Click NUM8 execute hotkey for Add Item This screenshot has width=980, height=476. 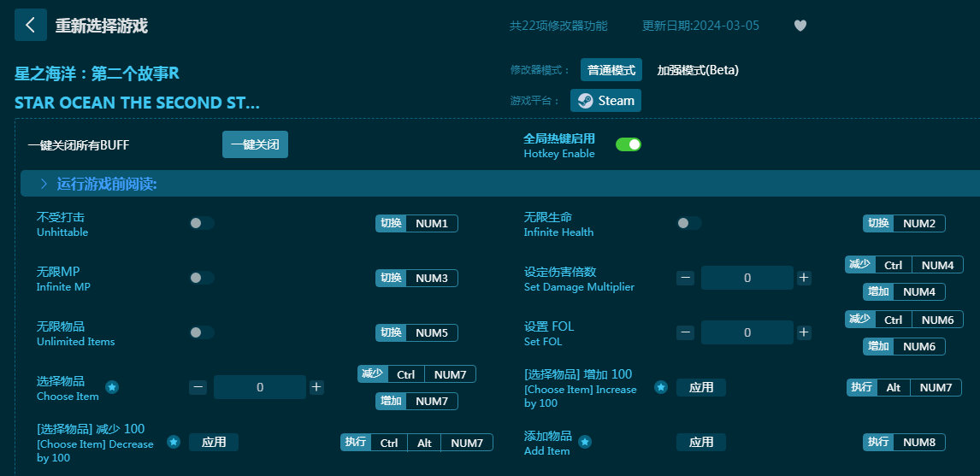coord(905,443)
